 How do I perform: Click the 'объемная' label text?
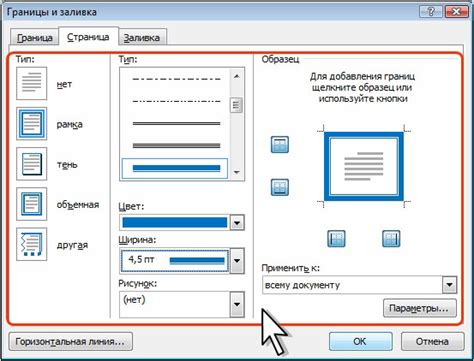click(x=78, y=205)
